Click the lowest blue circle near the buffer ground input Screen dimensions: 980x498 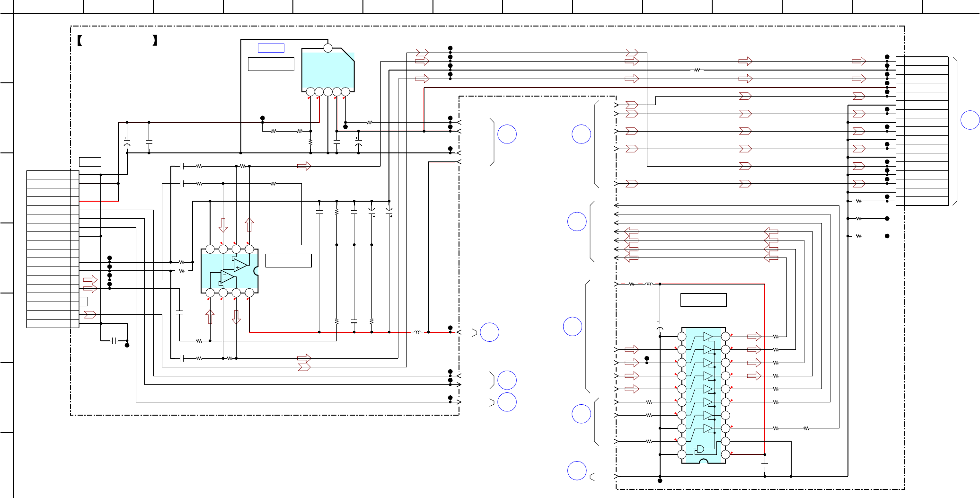tap(577, 471)
